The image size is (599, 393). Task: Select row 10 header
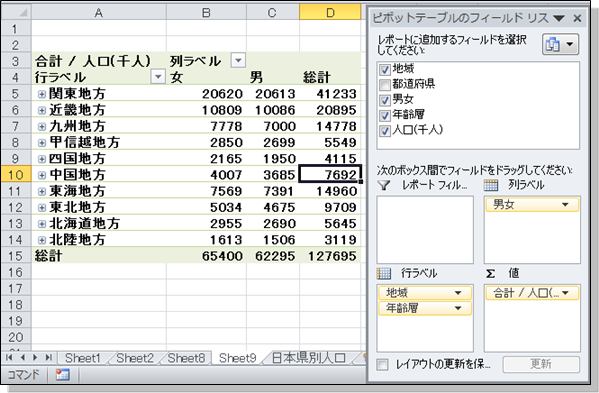16,175
